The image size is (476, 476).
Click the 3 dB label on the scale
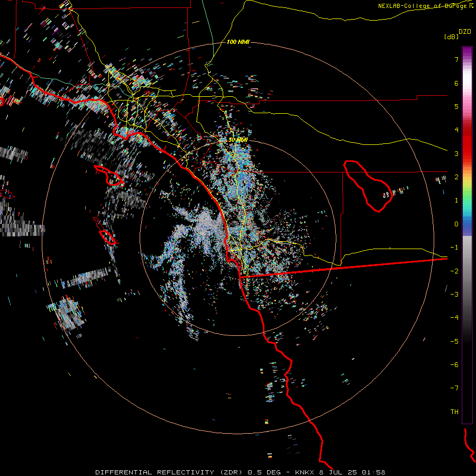pos(456,153)
